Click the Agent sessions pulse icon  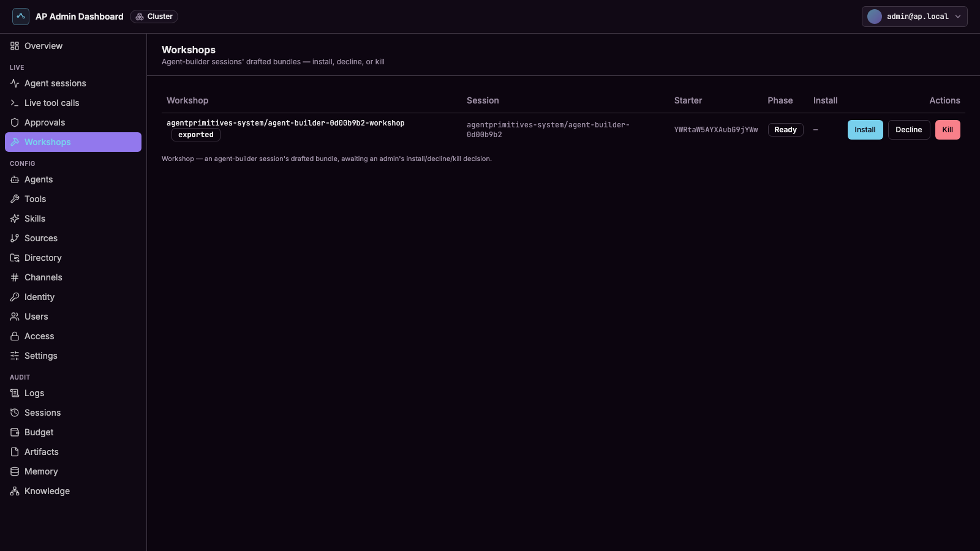pyautogui.click(x=15, y=83)
